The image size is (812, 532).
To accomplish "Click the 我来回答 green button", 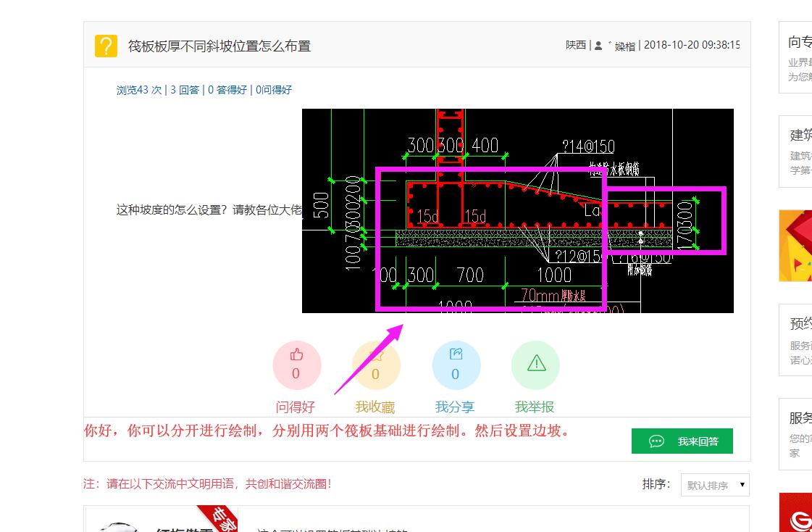I will pos(682,441).
